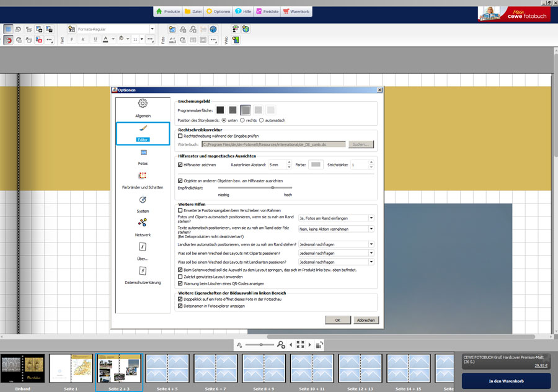The height and width of the screenshot is (392, 558).
Task: Click the Hilfsraster Farbe color swatch
Action: [x=316, y=165]
